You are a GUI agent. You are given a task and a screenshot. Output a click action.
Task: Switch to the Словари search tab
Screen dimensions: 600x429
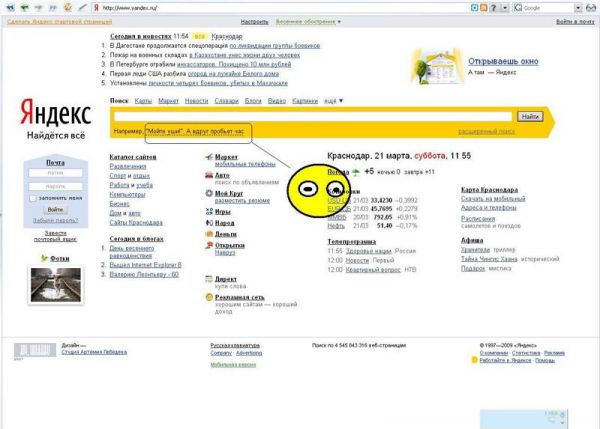pyautogui.click(x=227, y=101)
